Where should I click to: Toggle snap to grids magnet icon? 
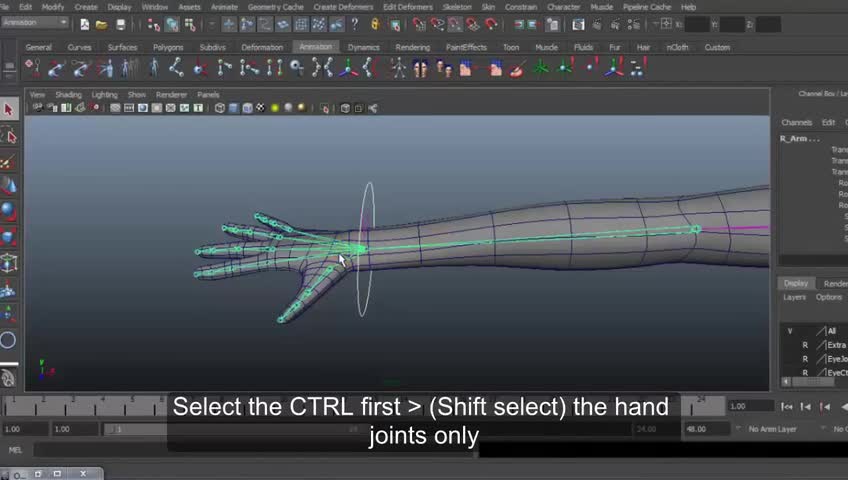419,24
